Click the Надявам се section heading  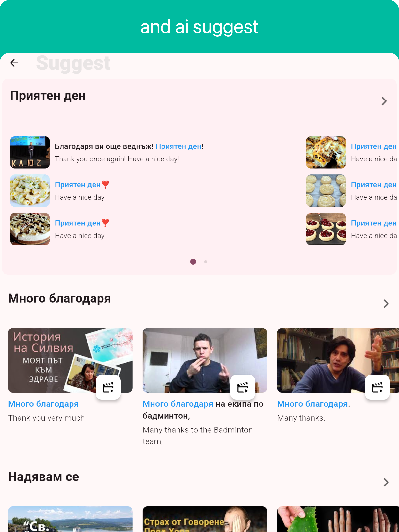(44, 477)
